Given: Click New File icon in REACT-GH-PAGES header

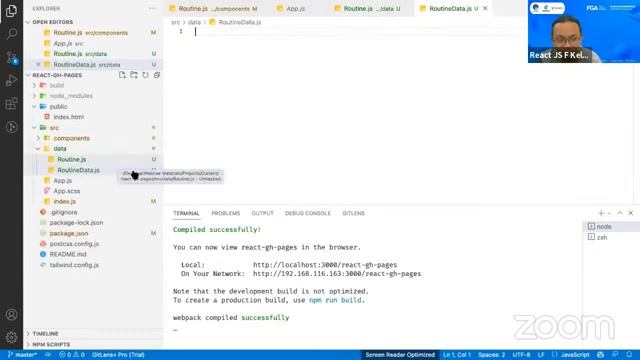Looking at the screenshot, I should tap(122, 75).
